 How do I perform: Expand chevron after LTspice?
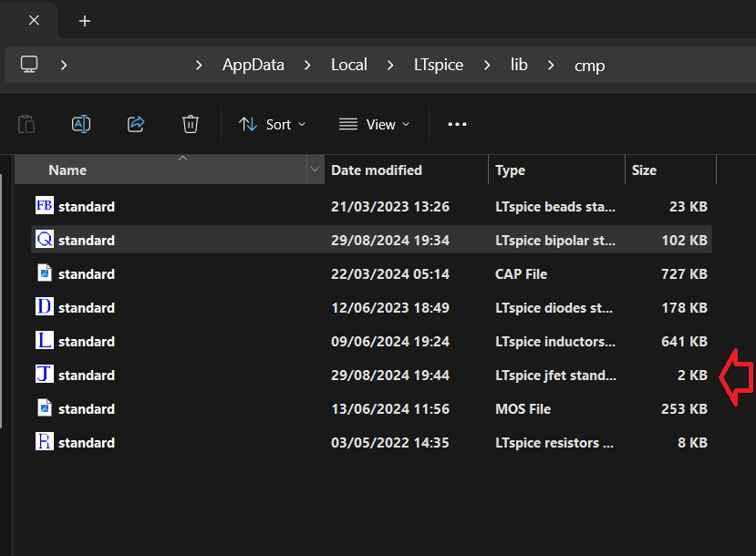tap(487, 65)
